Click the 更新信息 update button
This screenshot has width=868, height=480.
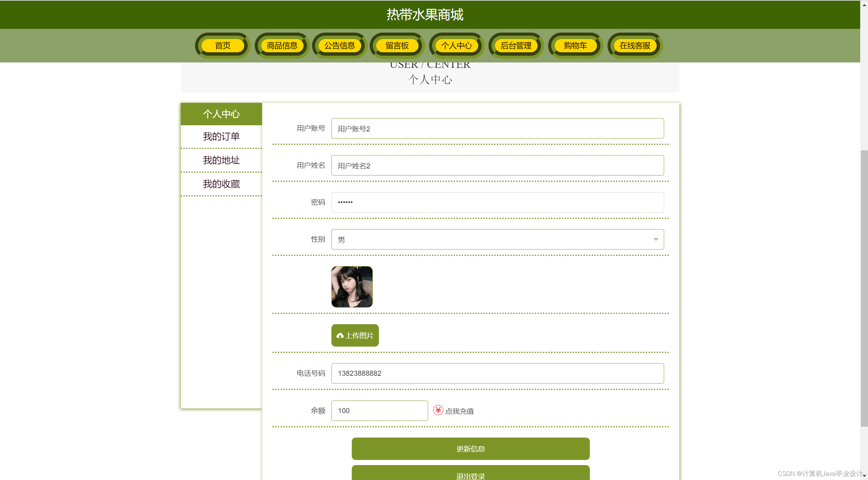click(470, 449)
